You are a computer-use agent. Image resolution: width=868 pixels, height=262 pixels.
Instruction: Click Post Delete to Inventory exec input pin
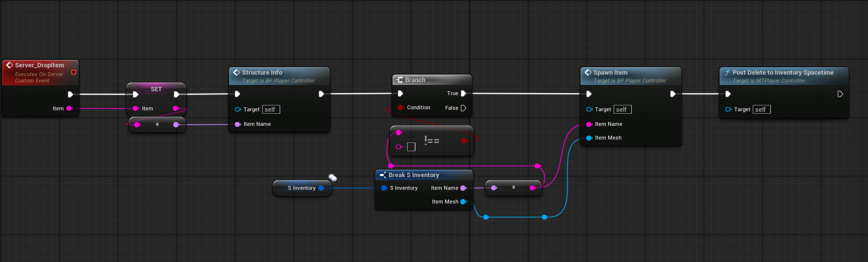click(728, 94)
